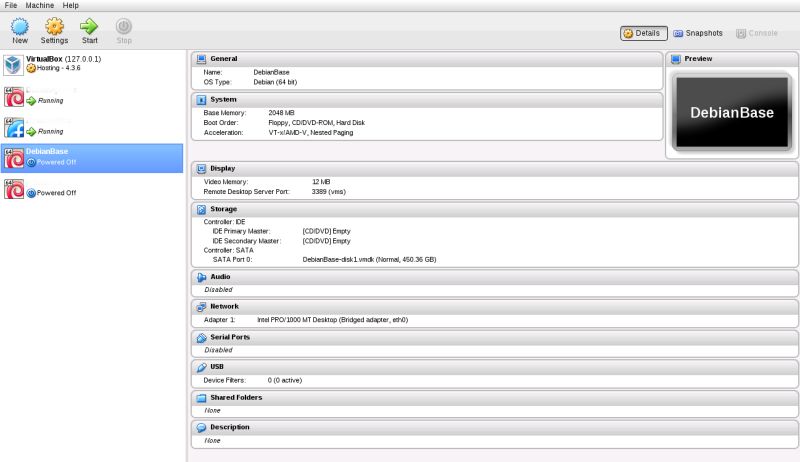Click the Storage disk icon

point(202,209)
